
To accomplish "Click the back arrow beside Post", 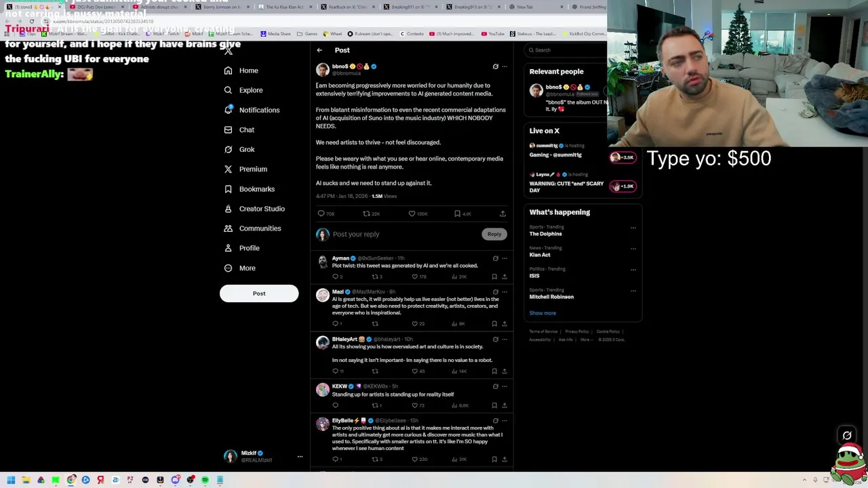I will tap(319, 50).
